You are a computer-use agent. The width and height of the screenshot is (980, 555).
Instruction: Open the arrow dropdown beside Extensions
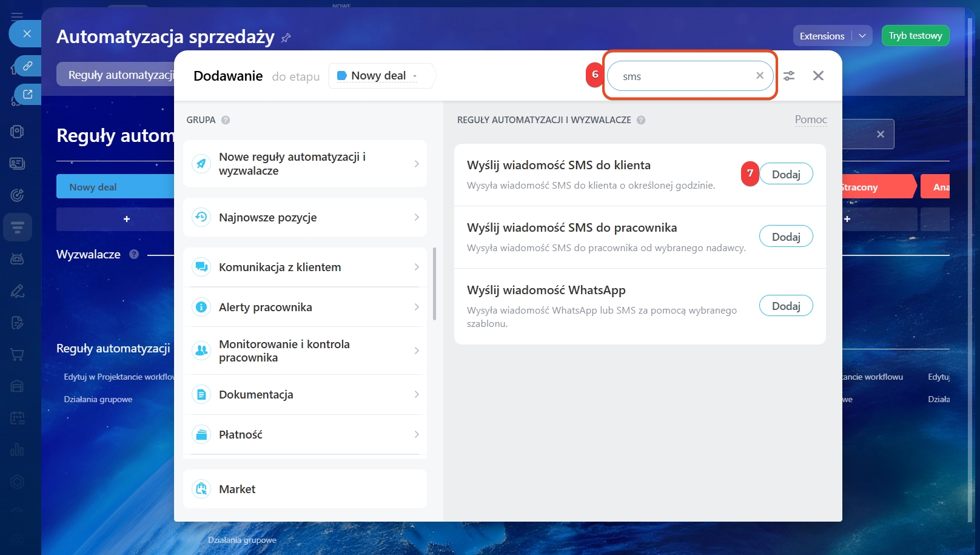point(862,36)
